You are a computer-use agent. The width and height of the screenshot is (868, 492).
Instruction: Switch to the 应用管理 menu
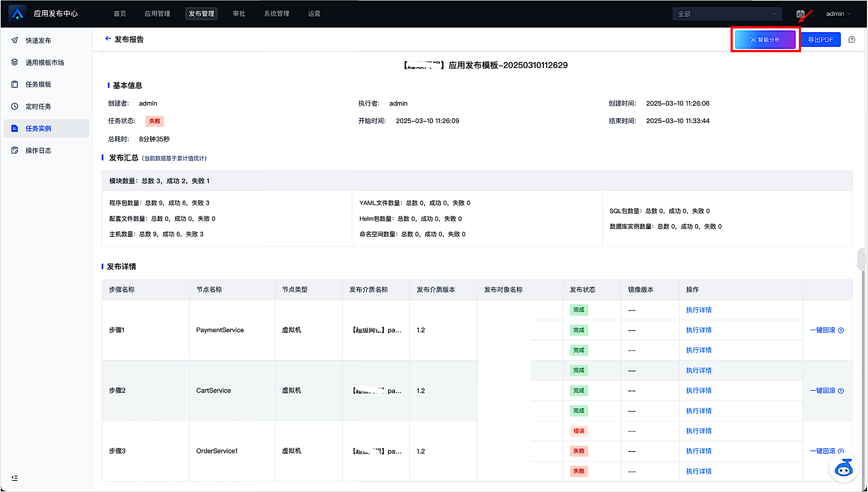[x=157, y=14]
